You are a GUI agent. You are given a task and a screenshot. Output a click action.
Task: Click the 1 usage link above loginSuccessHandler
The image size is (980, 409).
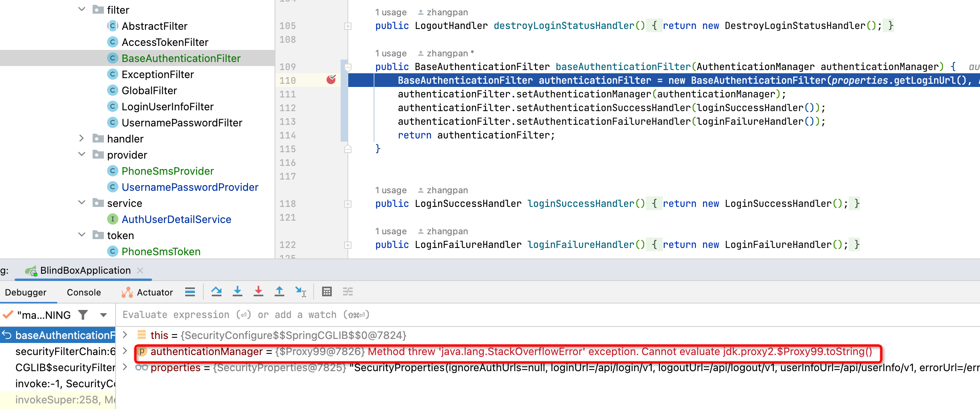[x=390, y=190]
